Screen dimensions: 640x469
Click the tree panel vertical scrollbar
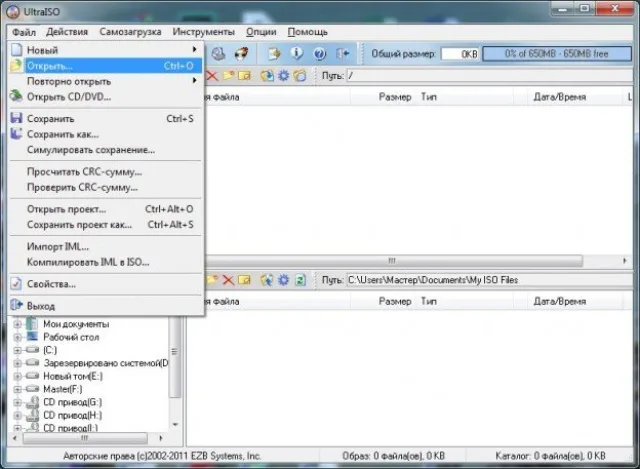pyautogui.click(x=175, y=355)
